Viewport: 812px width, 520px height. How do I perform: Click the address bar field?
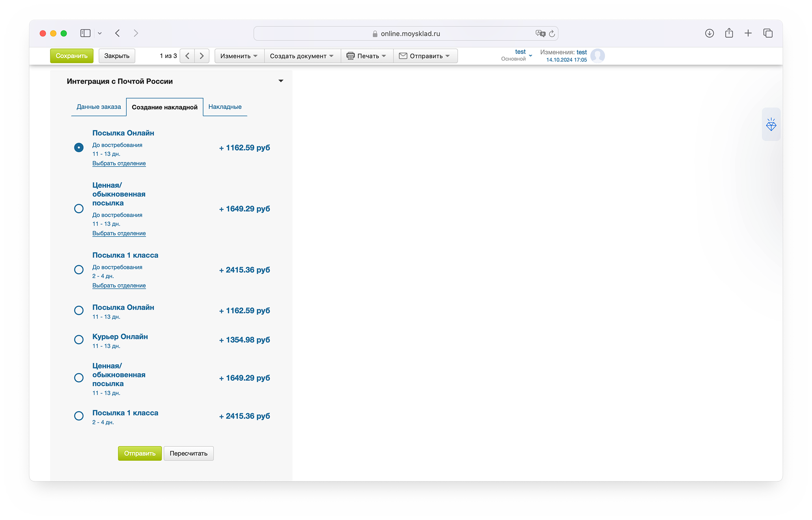pyautogui.click(x=406, y=34)
